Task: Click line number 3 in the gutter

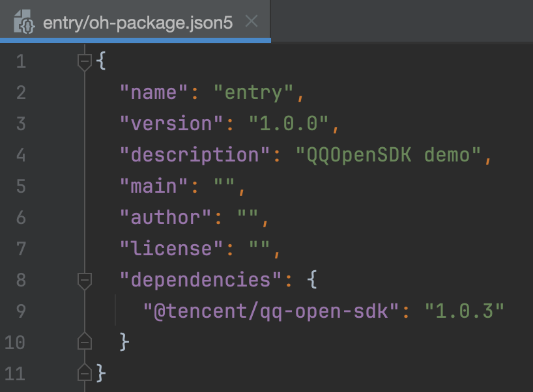Action: pyautogui.click(x=21, y=124)
